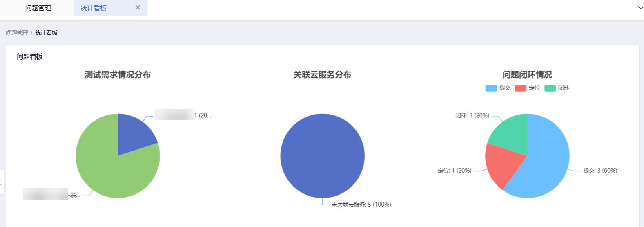Select the 统计看板 tab
644x227 pixels.
click(x=94, y=8)
